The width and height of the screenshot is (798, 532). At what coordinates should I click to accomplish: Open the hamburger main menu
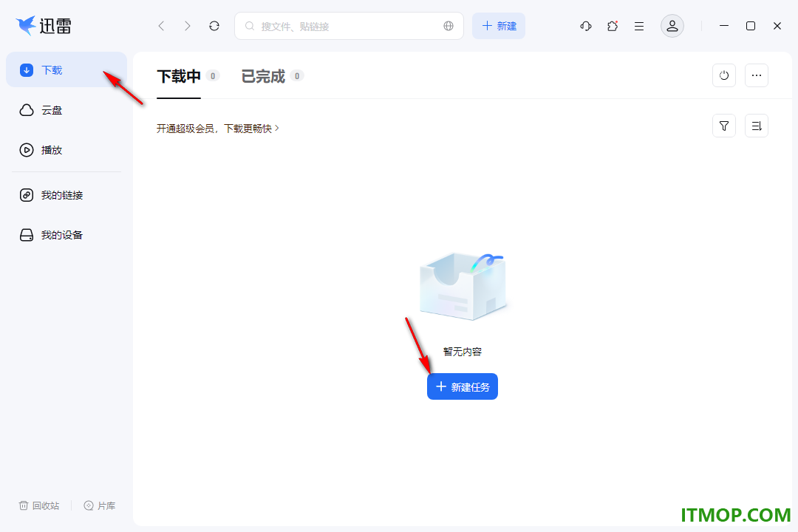639,26
